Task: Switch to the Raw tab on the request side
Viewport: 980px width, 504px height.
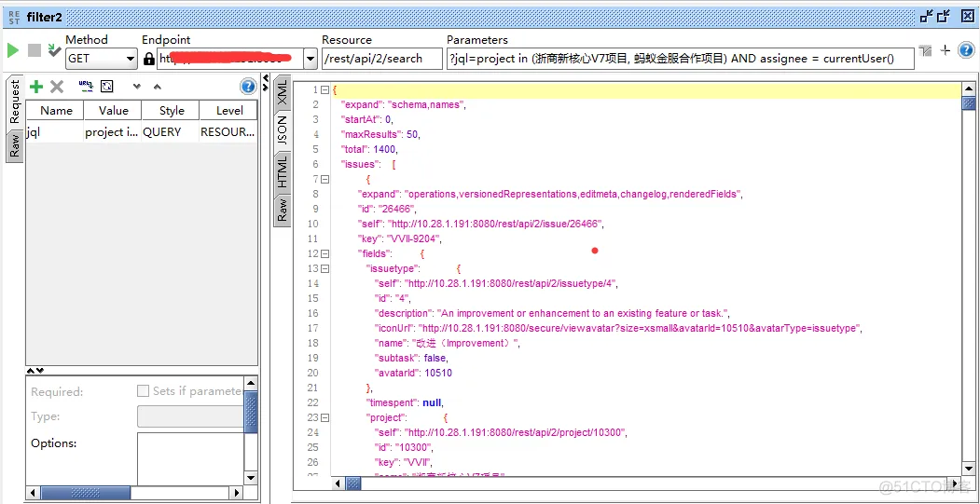Action: coord(14,146)
